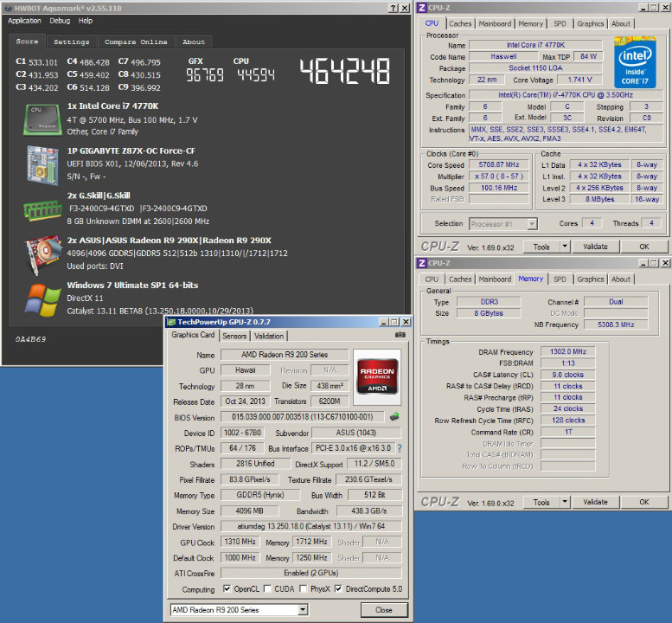The height and width of the screenshot is (623, 672).
Task: Click the top CPU-Z window Z logo icon
Action: pos(422,7)
